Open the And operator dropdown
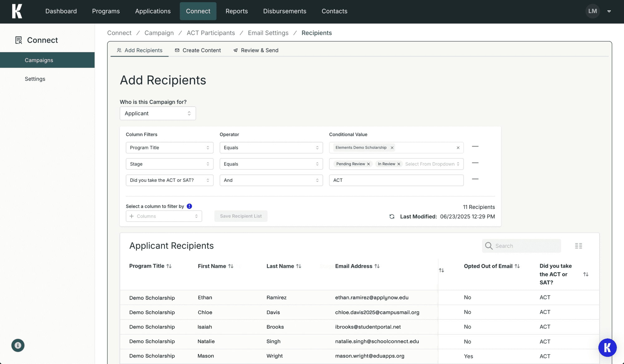This screenshot has width=624, height=364. (271, 180)
